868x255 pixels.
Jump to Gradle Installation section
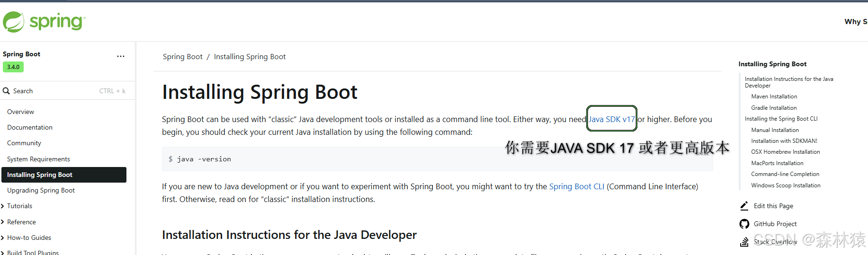pos(774,108)
